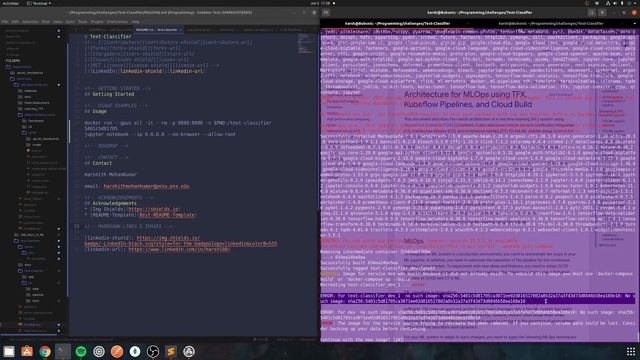This screenshot has width=640, height=360.
Task: Click the Acknowledgements heading line
Action: [x=111, y=203]
